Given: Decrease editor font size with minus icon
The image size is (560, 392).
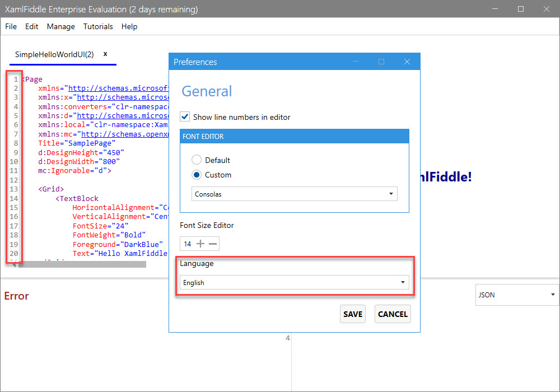Looking at the screenshot, I should 213,244.
